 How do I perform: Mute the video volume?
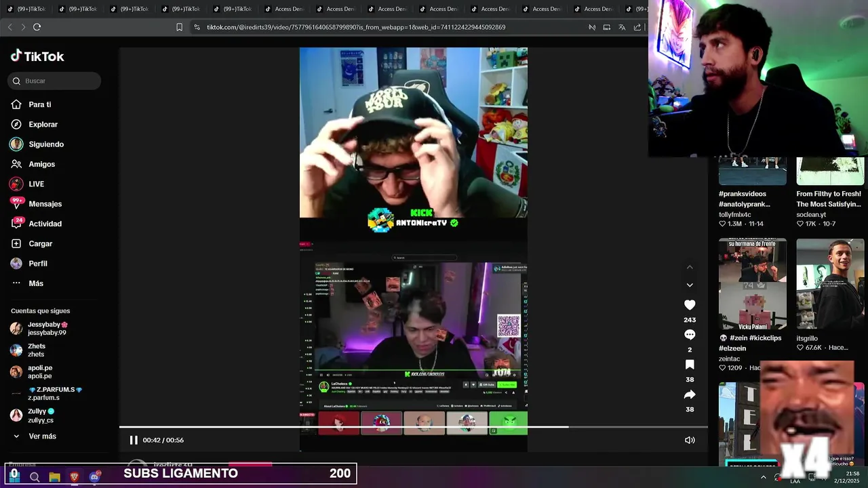(x=690, y=440)
